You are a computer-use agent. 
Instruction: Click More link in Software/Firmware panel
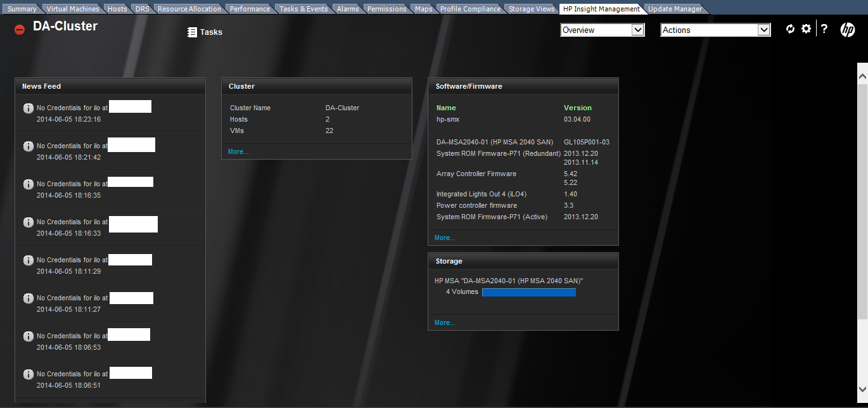pos(445,238)
